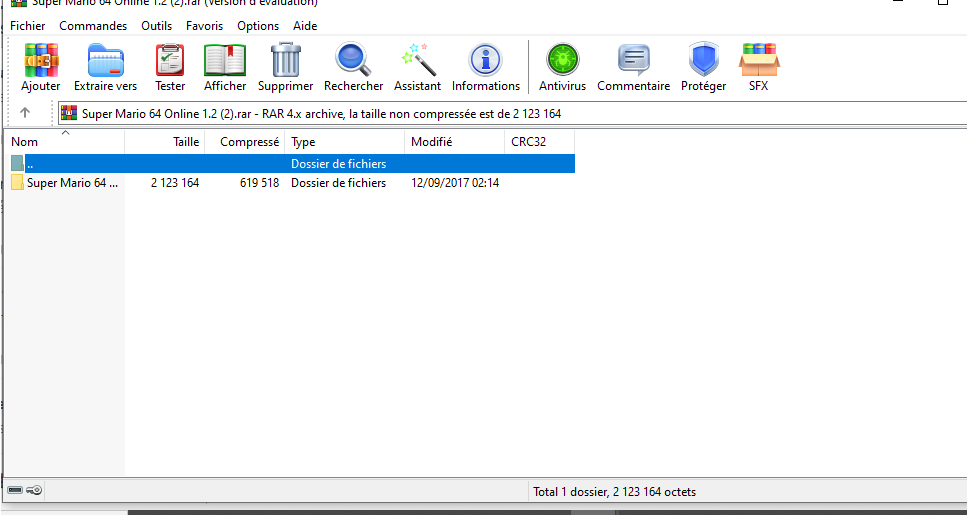Open the Favoris menu
The image size is (967, 515).
[x=204, y=25]
